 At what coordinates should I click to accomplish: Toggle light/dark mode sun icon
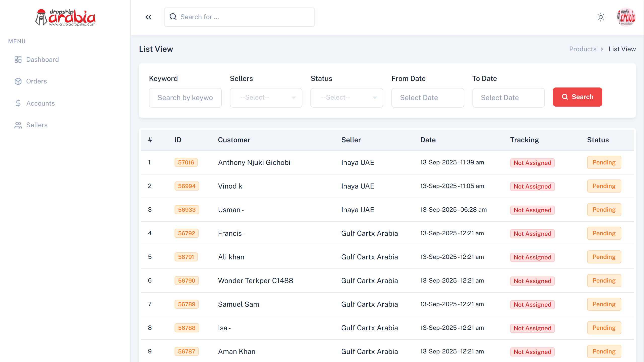[x=600, y=17]
